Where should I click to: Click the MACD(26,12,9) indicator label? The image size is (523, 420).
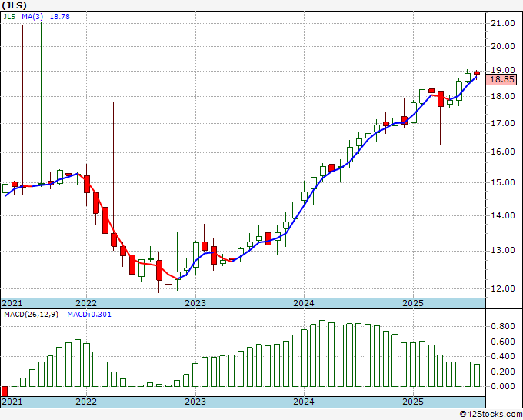31,315
